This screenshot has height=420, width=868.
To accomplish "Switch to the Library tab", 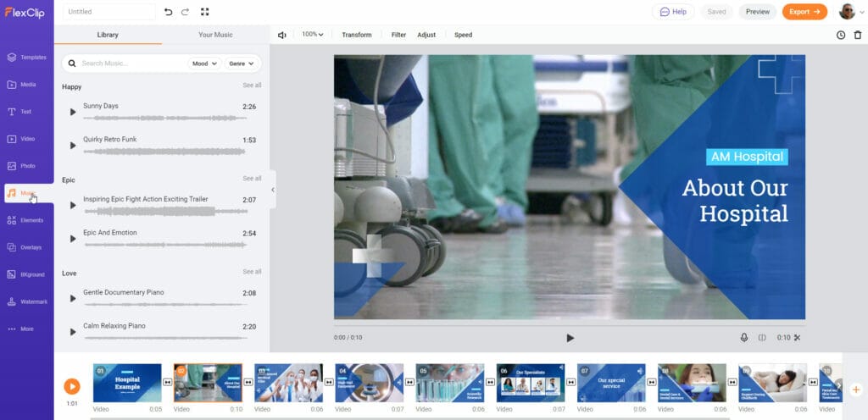I will 108,35.
